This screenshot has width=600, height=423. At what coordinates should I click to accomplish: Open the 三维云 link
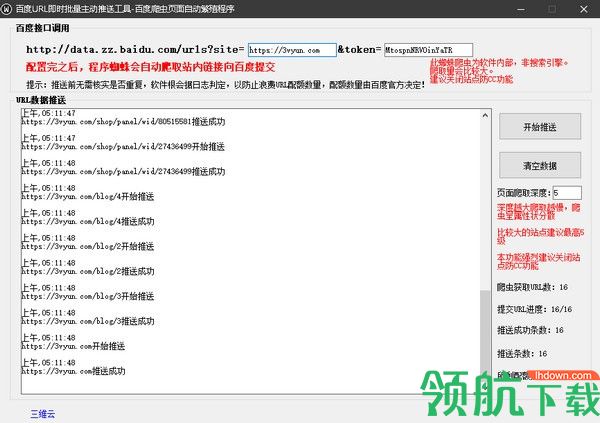(43, 414)
